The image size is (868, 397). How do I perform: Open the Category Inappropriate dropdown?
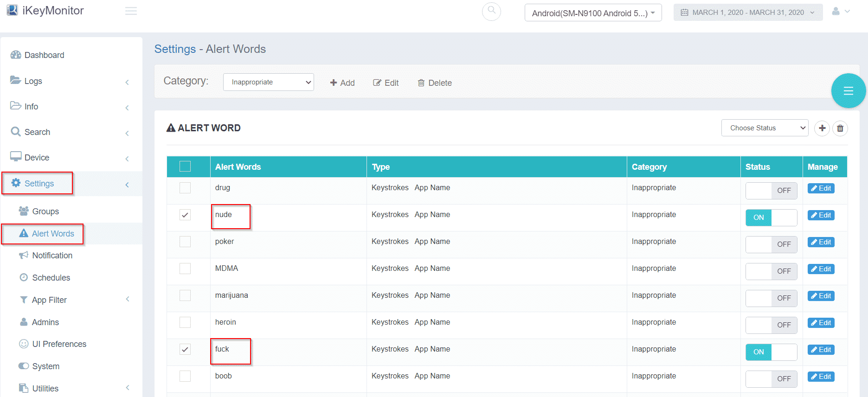point(268,82)
